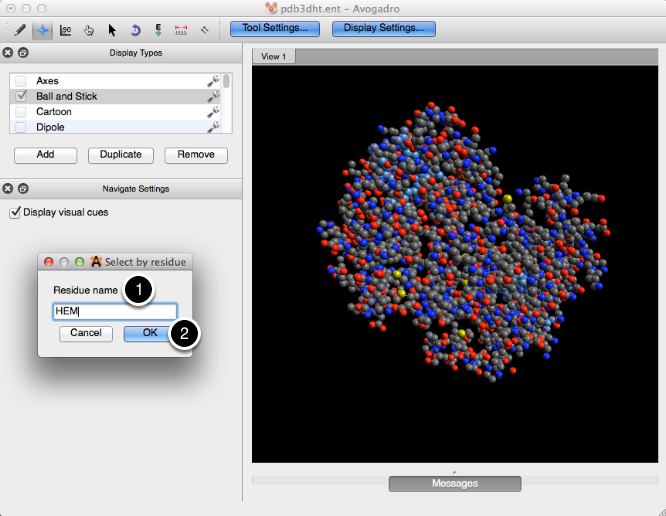Click the Residue name text field
The image size is (666, 516).
coord(114,311)
